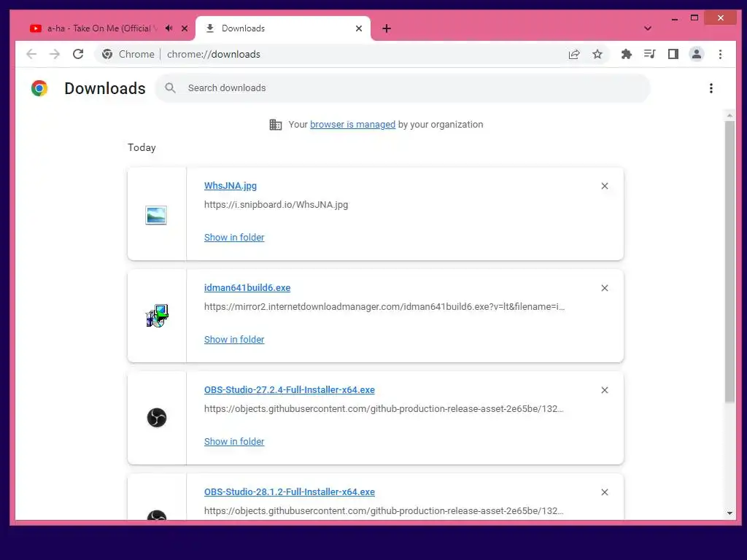Click the page vertical scrollbar thumb
This screenshot has width=747, height=560.
[x=729, y=262]
